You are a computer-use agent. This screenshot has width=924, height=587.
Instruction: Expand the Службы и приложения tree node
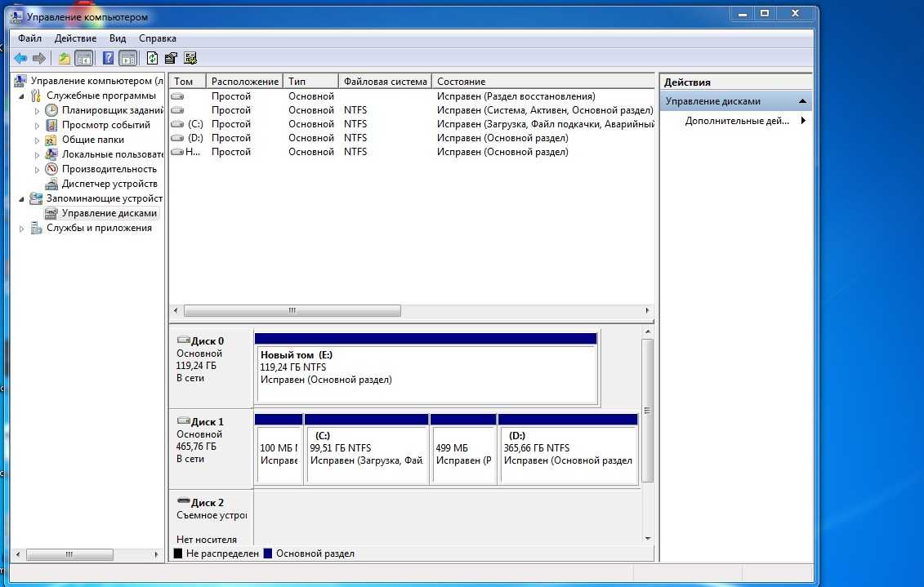pos(22,229)
